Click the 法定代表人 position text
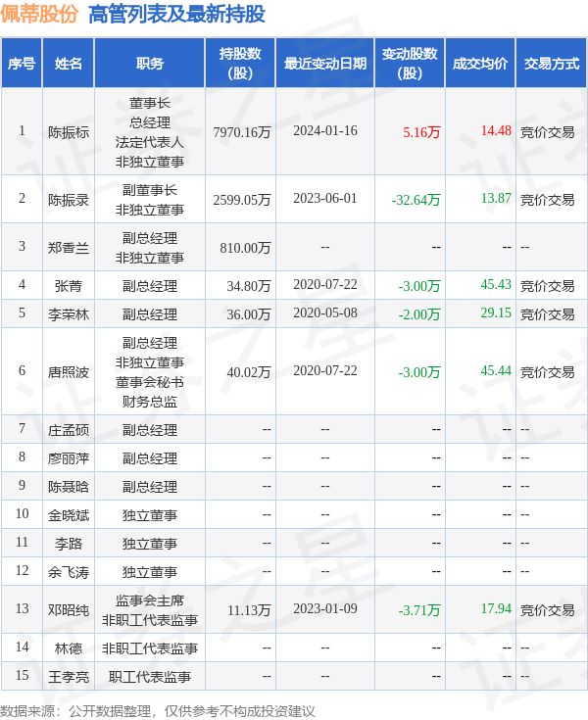588x720 pixels. click(x=150, y=142)
